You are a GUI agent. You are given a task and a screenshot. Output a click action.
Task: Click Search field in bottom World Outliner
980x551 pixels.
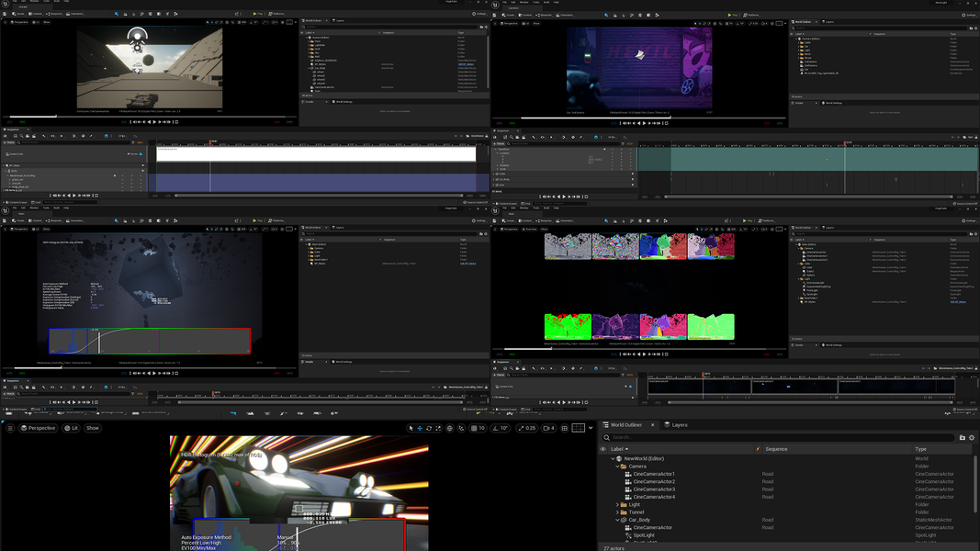[778, 437]
